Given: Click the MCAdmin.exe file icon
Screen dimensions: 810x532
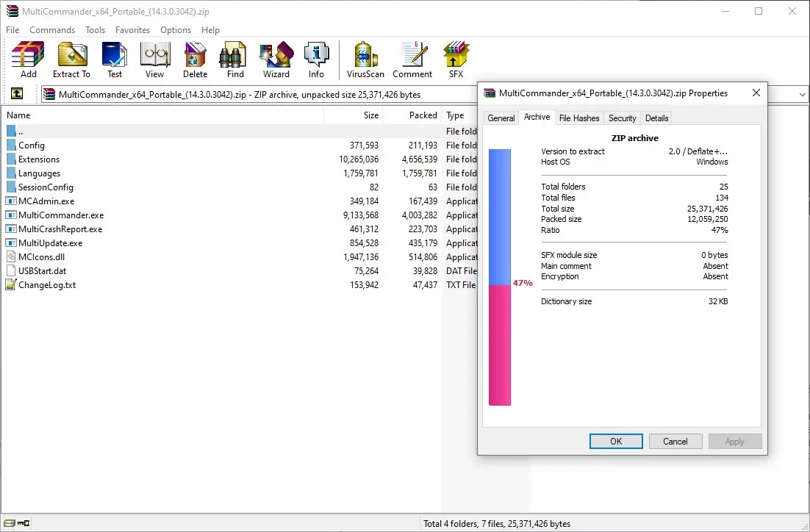Looking at the screenshot, I should 11,201.
